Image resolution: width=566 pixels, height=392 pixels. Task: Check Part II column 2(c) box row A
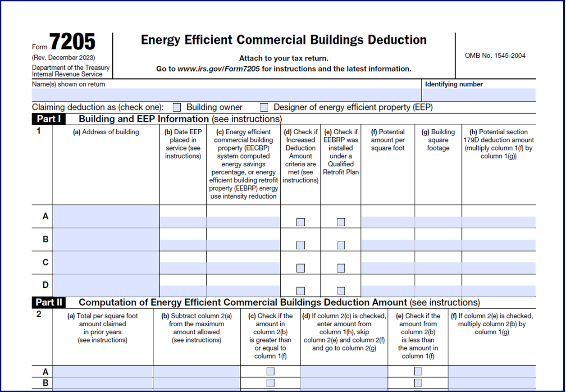(270, 372)
